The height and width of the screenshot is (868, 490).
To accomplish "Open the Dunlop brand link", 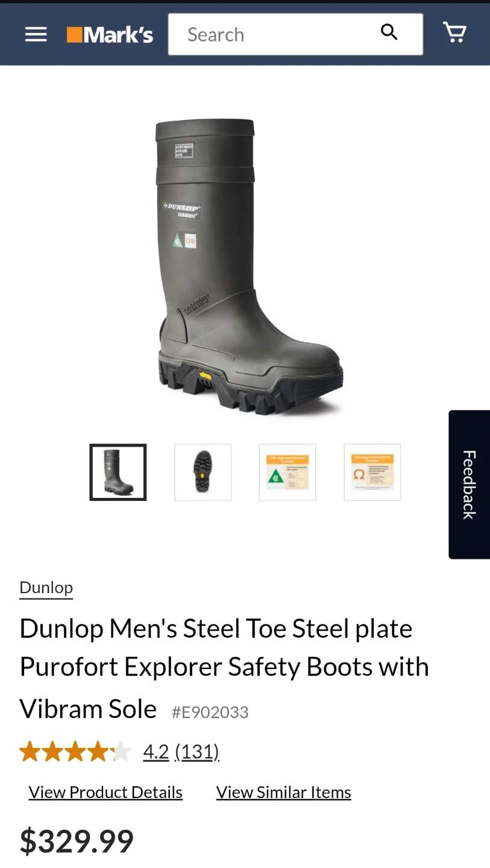I will (x=46, y=588).
